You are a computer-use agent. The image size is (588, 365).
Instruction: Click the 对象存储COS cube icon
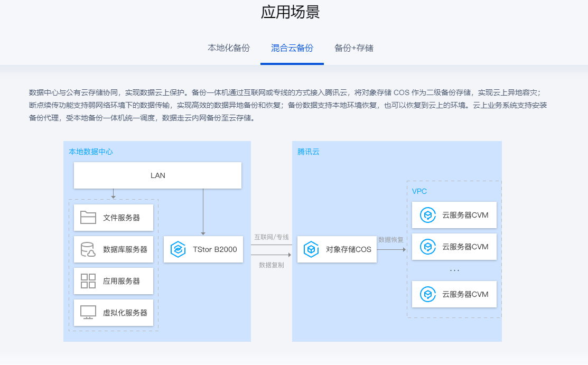click(x=311, y=249)
